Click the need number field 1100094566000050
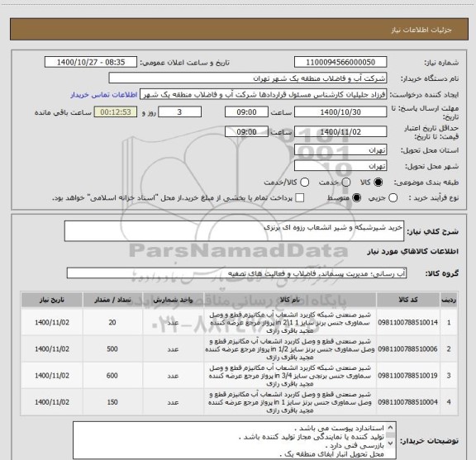This screenshot has width=476, height=460. pos(340,62)
